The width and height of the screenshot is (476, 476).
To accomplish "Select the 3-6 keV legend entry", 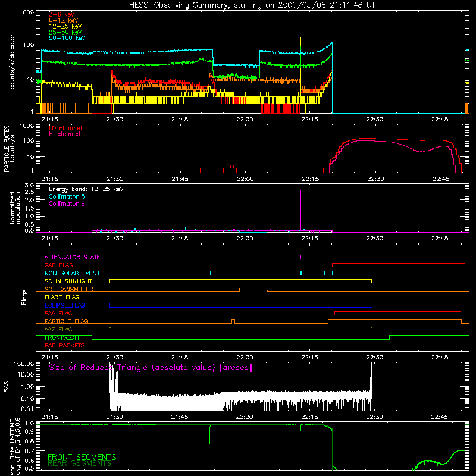I will pyautogui.click(x=62, y=14).
